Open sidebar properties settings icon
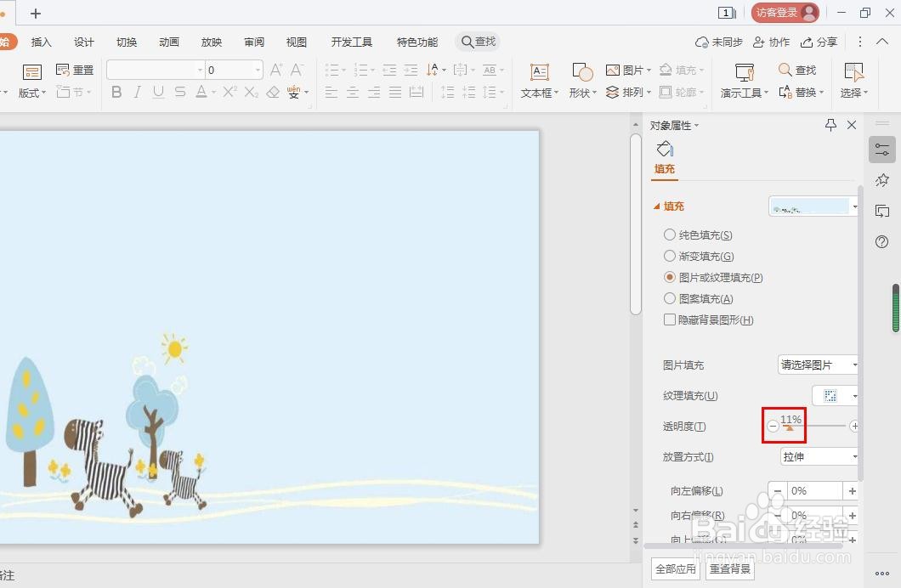Image resolution: width=901 pixels, height=588 pixels. tap(882, 150)
